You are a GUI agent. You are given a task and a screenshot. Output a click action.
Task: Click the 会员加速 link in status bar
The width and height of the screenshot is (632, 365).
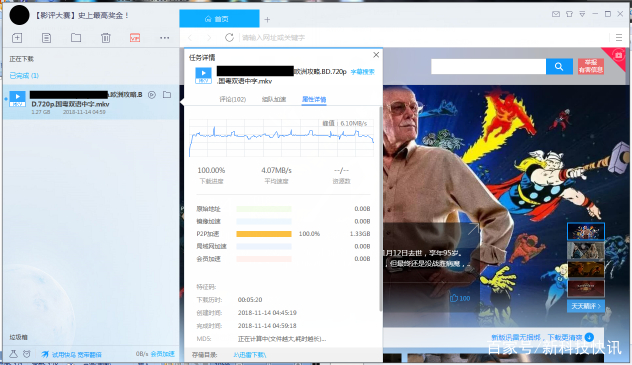163,354
